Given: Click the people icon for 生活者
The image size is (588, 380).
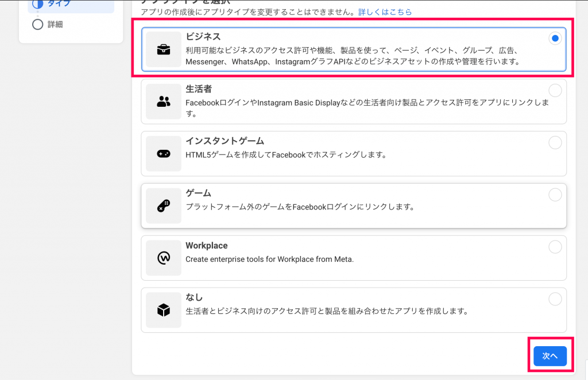Looking at the screenshot, I should [164, 102].
